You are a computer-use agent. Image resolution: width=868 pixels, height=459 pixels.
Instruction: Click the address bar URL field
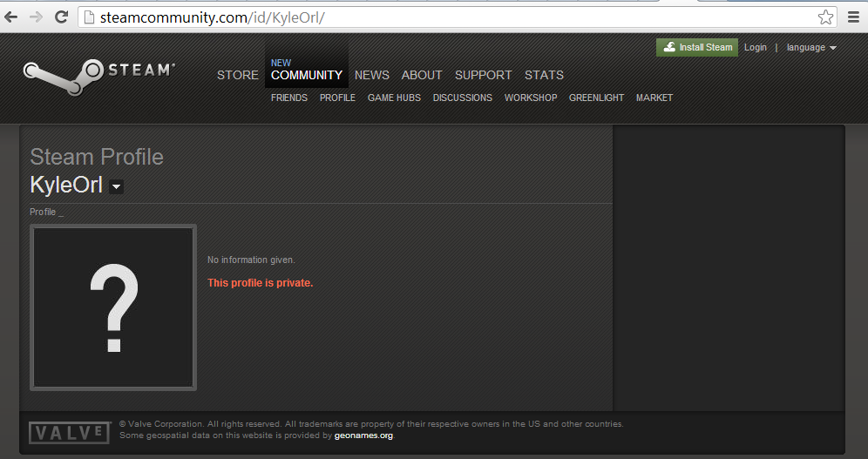457,17
